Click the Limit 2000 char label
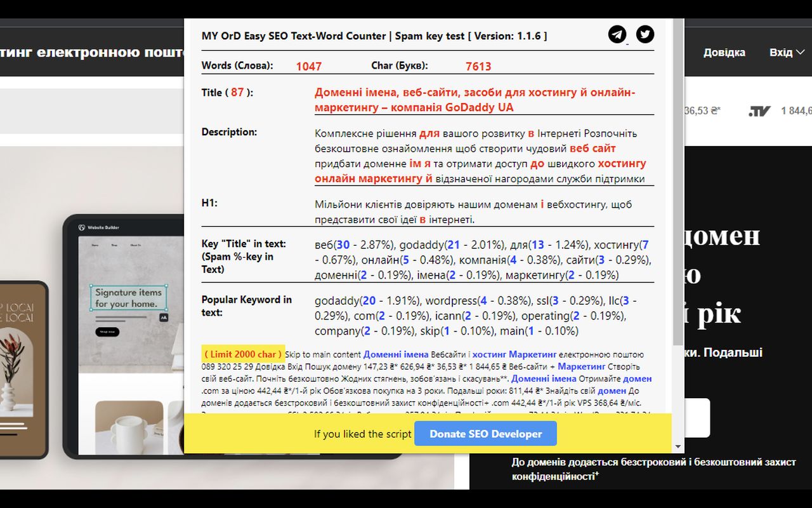 [243, 354]
